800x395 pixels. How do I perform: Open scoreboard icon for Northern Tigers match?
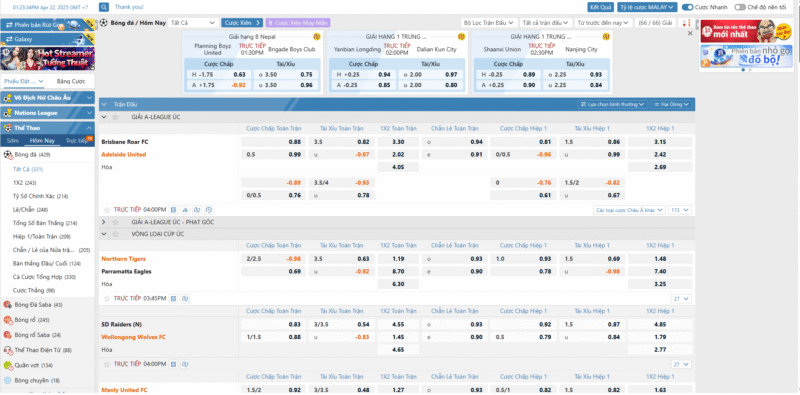(173, 299)
